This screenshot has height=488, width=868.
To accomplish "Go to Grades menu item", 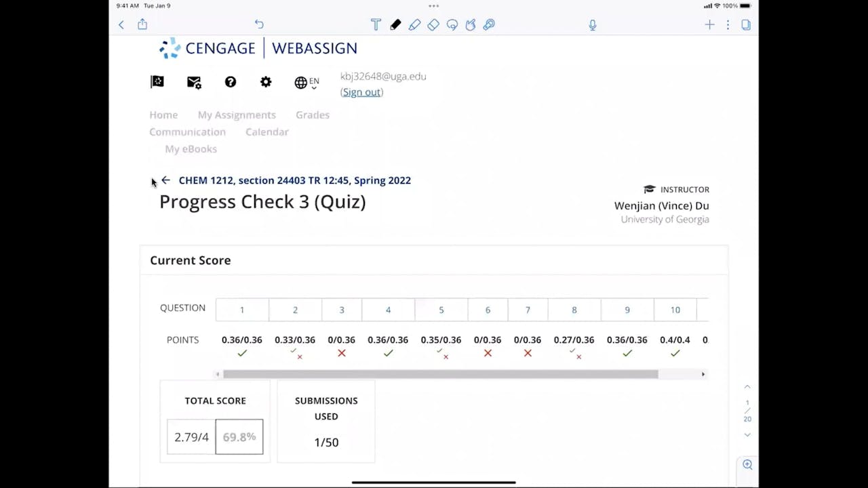I will coord(313,115).
